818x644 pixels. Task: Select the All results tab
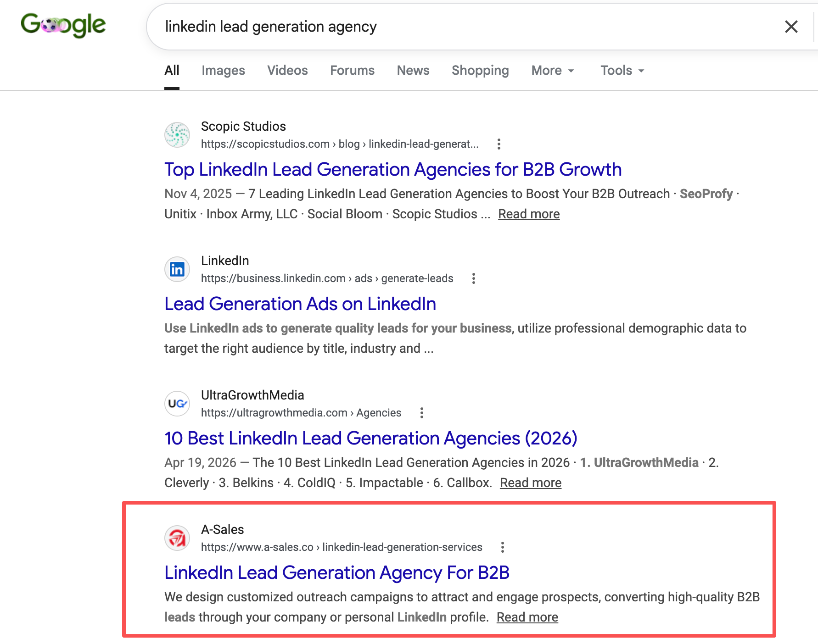click(172, 70)
